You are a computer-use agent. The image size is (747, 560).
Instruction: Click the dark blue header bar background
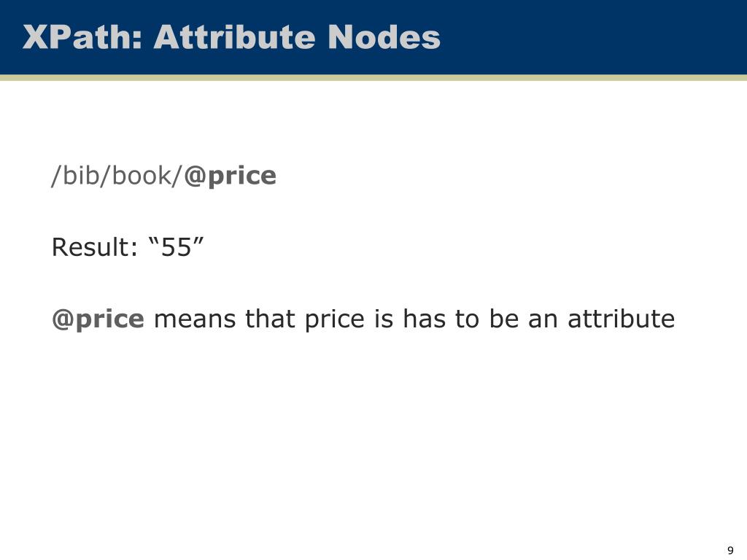point(591,37)
